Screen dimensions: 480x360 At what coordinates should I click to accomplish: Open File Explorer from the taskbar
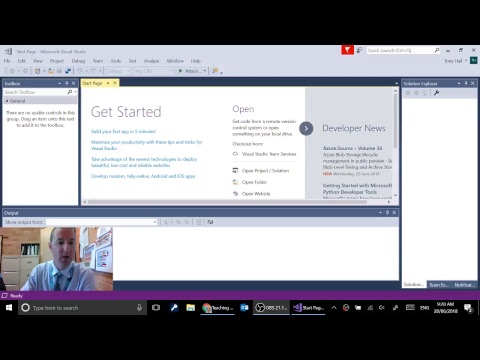click(x=191, y=308)
